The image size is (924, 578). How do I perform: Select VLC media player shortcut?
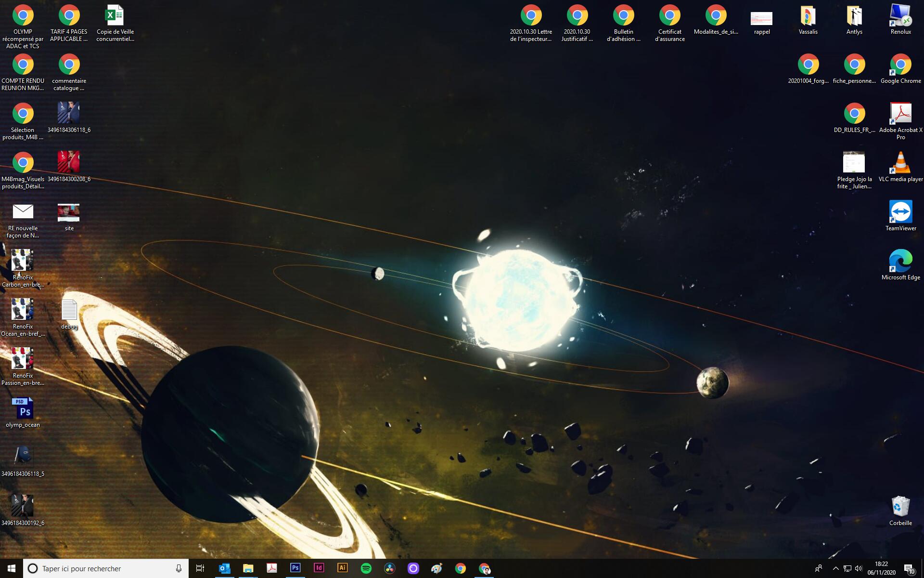coord(900,163)
